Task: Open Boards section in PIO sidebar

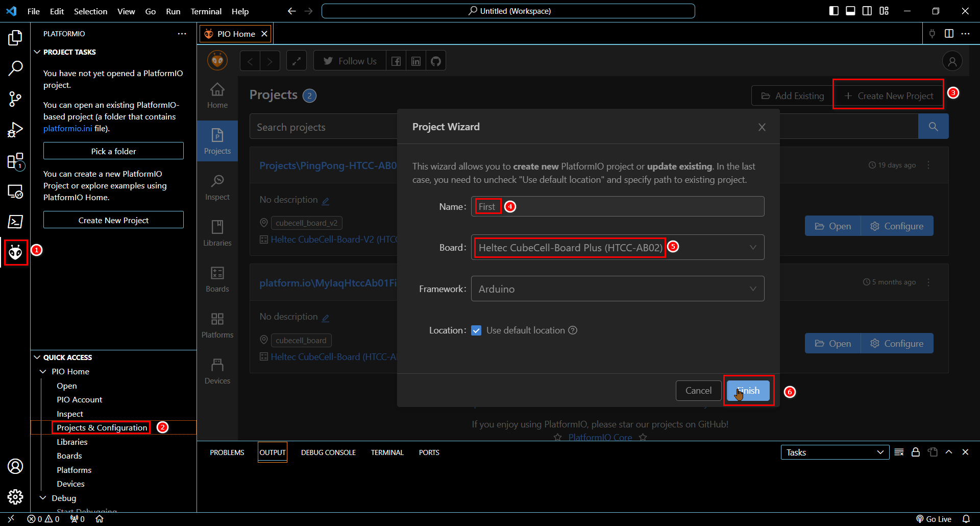Action: (x=217, y=279)
